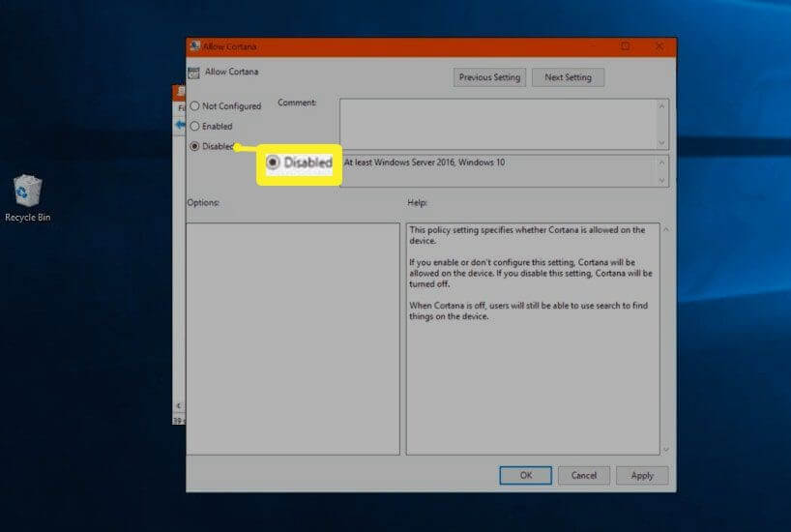
Task: Click the Help pane up scroll arrow
Action: pos(666,229)
